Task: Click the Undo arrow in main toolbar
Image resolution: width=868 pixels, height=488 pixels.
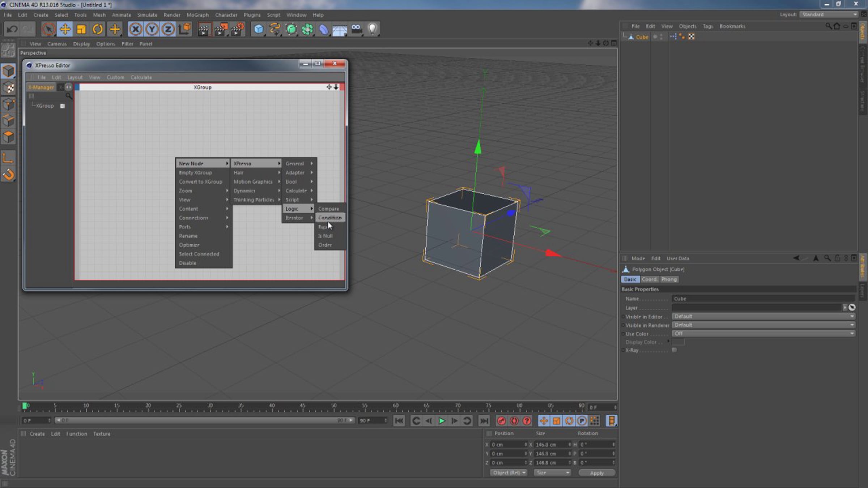Action: (12, 29)
